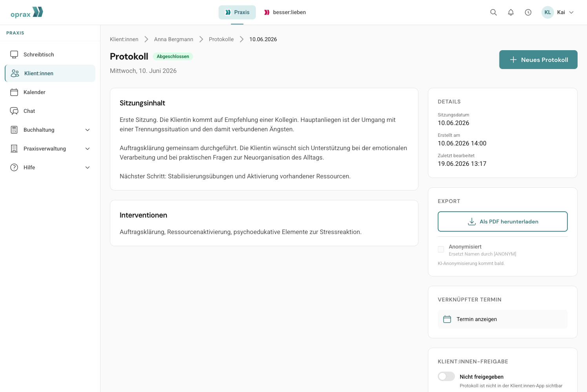Switch to the besser:lieben tab
The image size is (587, 392).
point(285,13)
